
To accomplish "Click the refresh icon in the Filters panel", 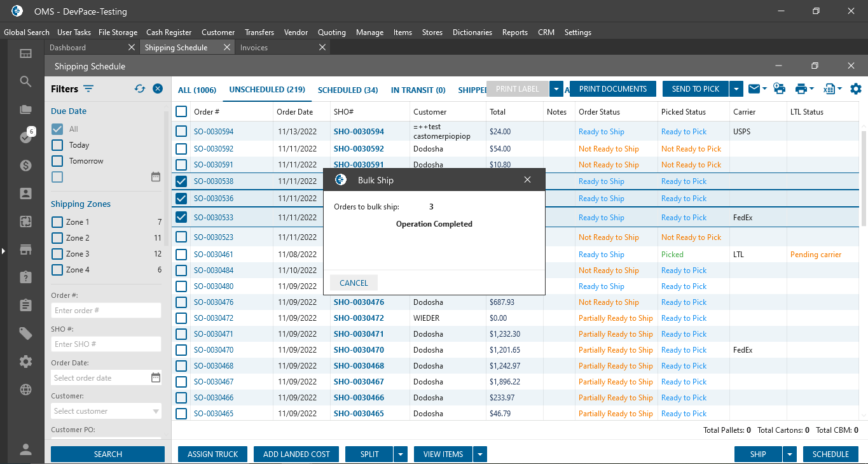I will tap(140, 89).
